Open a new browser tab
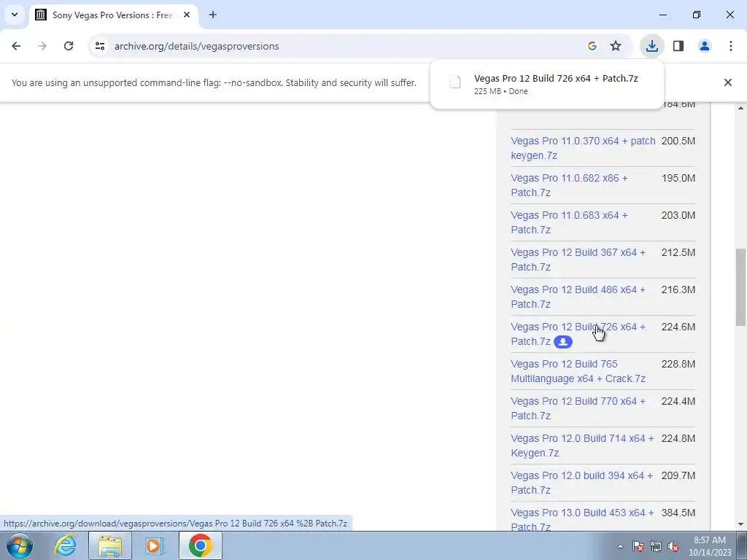This screenshot has height=560, width=747. click(213, 15)
